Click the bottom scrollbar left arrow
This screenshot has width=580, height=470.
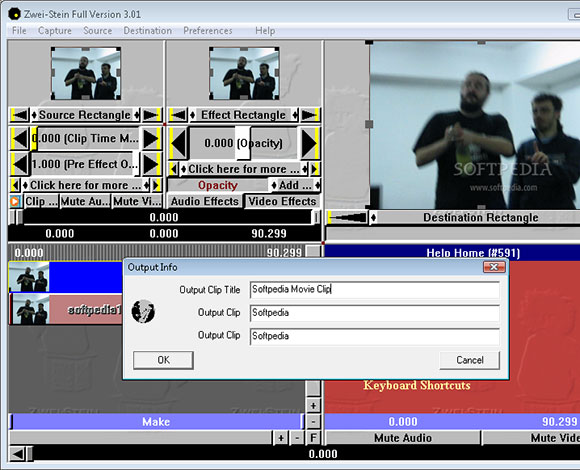[17, 454]
